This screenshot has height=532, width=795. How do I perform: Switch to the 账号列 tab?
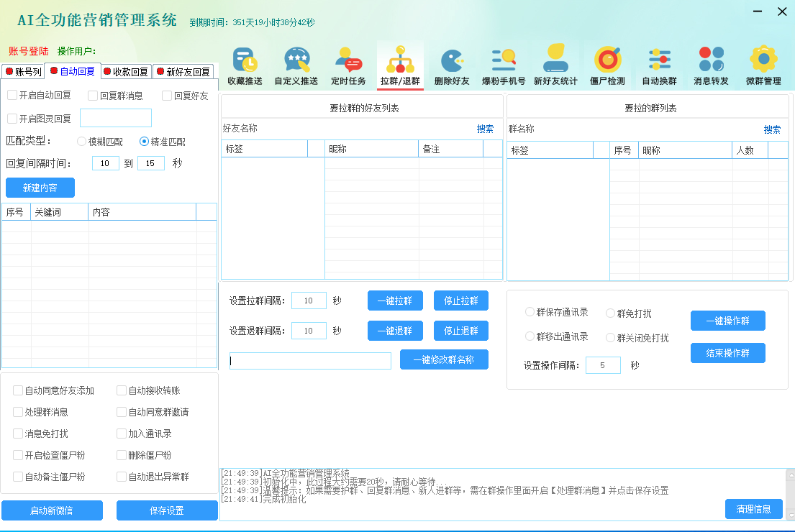pyautogui.click(x=23, y=71)
